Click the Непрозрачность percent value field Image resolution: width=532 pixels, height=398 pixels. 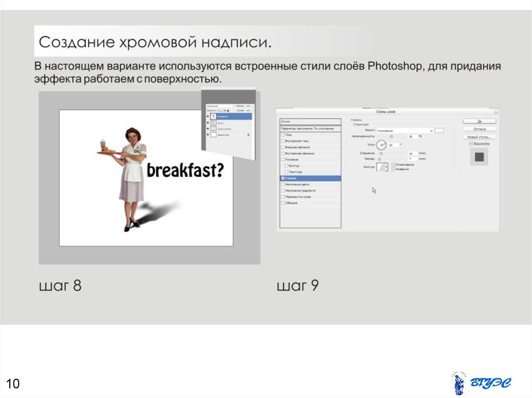[x=412, y=136]
